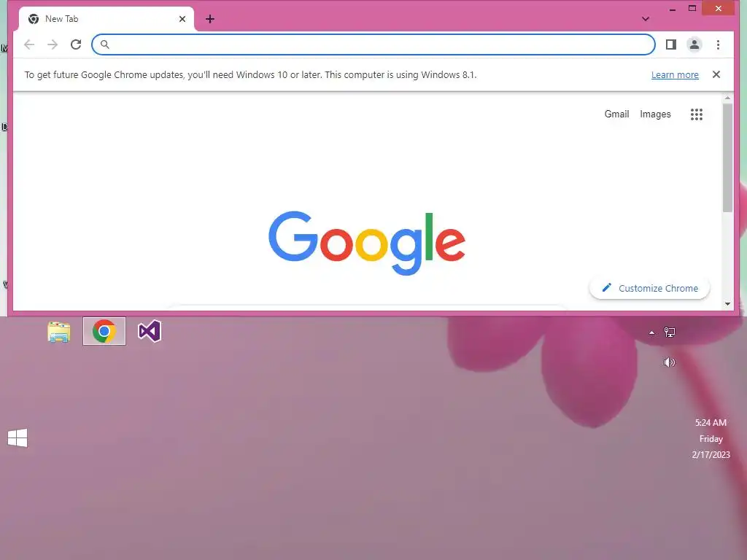747x560 pixels.
Task: Click the Chrome back arrow
Action: pyautogui.click(x=29, y=44)
